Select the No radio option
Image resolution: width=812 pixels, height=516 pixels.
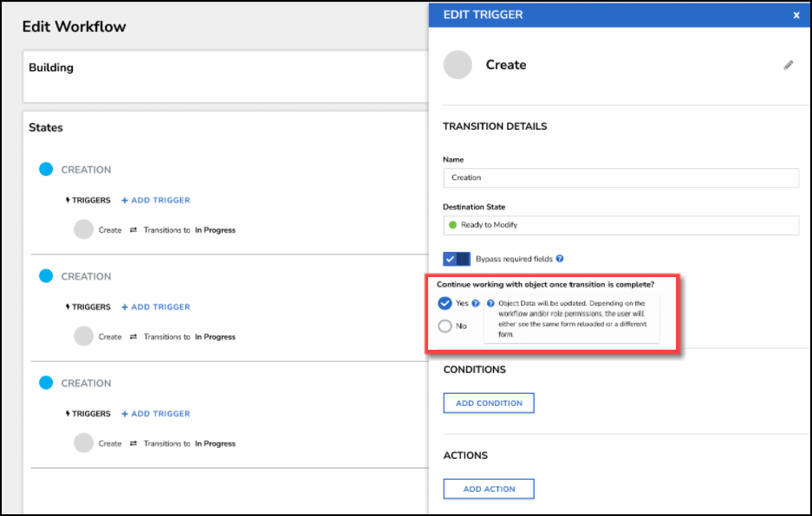445,326
